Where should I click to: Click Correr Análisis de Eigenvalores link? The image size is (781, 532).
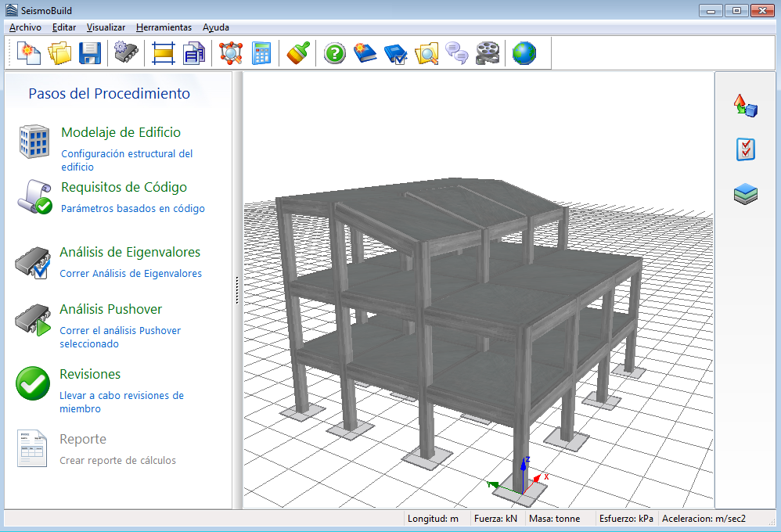(131, 274)
